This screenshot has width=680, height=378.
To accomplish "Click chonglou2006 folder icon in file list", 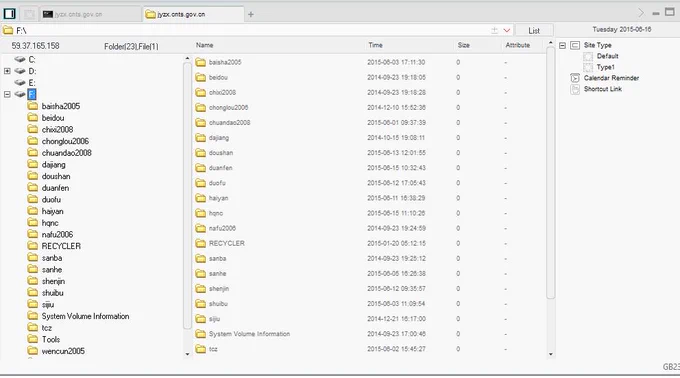I will click(200, 108).
